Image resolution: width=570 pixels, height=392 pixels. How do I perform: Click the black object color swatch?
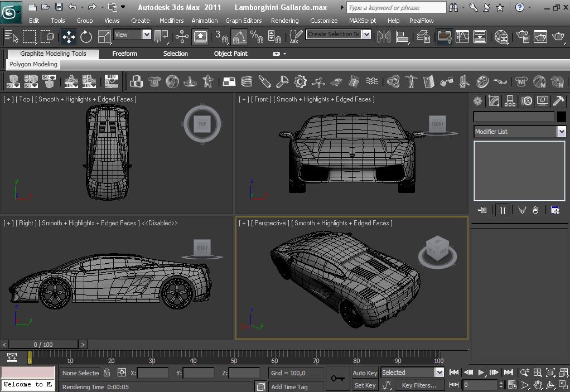[x=561, y=117]
